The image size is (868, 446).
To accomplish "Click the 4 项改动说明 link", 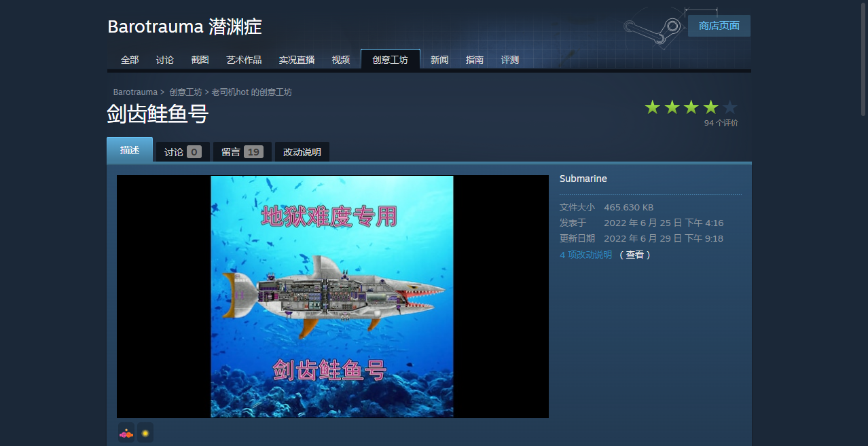I will point(585,255).
